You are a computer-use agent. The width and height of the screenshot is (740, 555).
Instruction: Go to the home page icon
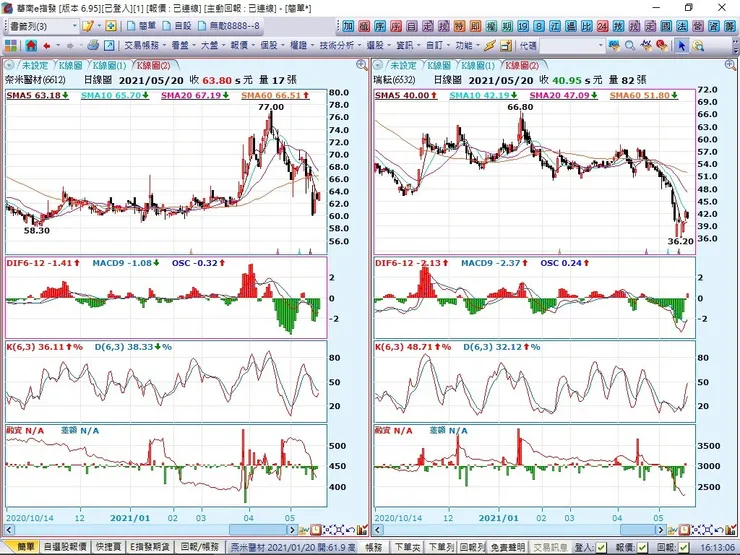pyautogui.click(x=31, y=46)
